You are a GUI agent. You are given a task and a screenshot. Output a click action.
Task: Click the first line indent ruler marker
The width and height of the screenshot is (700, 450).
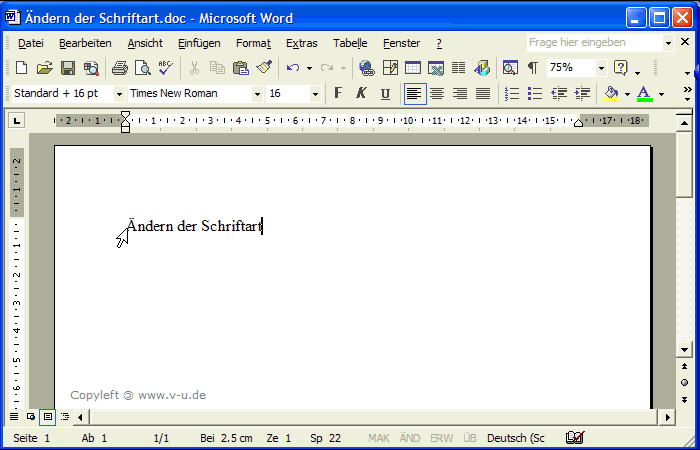point(125,114)
